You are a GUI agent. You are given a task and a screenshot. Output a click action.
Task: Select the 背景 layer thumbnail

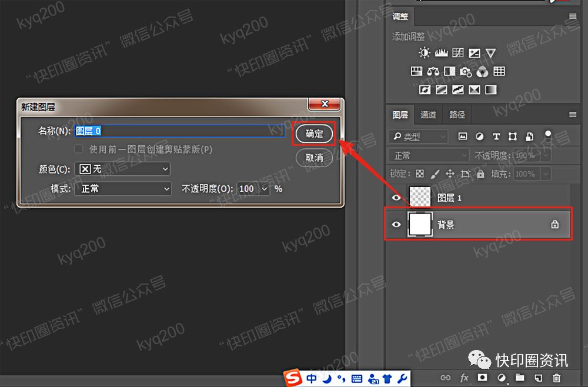pos(420,224)
